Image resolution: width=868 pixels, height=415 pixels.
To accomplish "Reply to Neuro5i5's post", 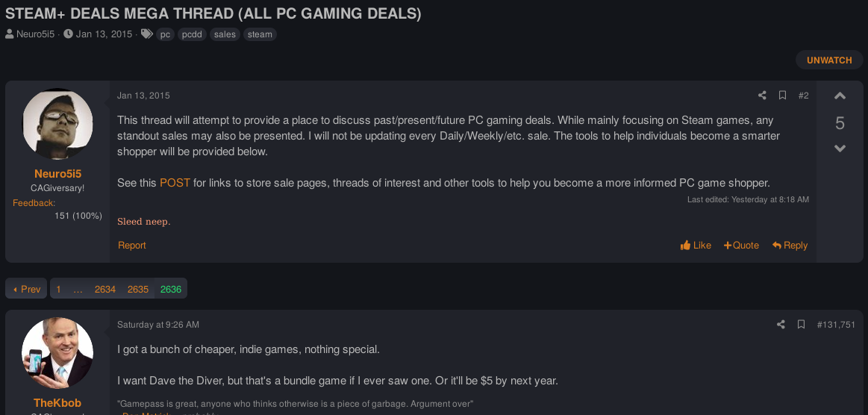I will click(790, 245).
